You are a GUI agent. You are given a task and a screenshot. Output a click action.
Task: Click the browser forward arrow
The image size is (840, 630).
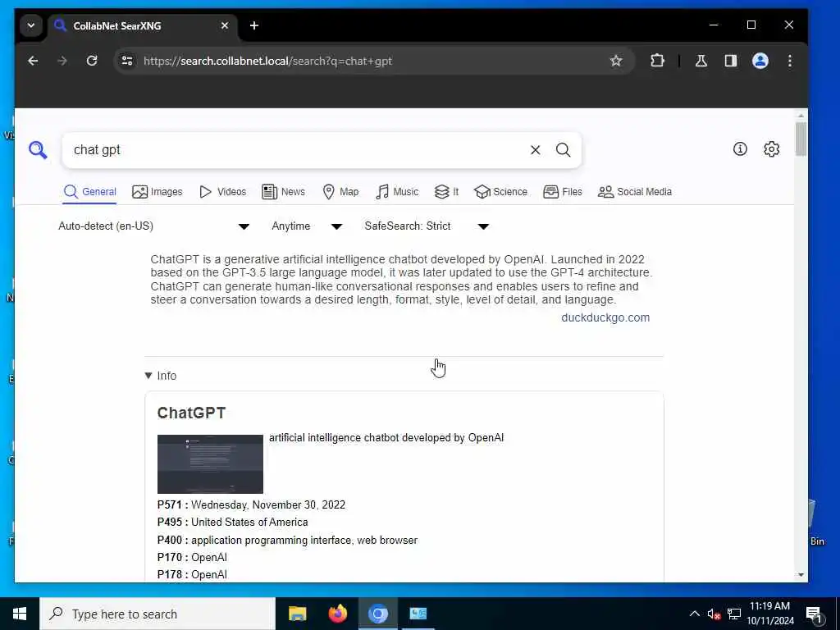click(62, 61)
